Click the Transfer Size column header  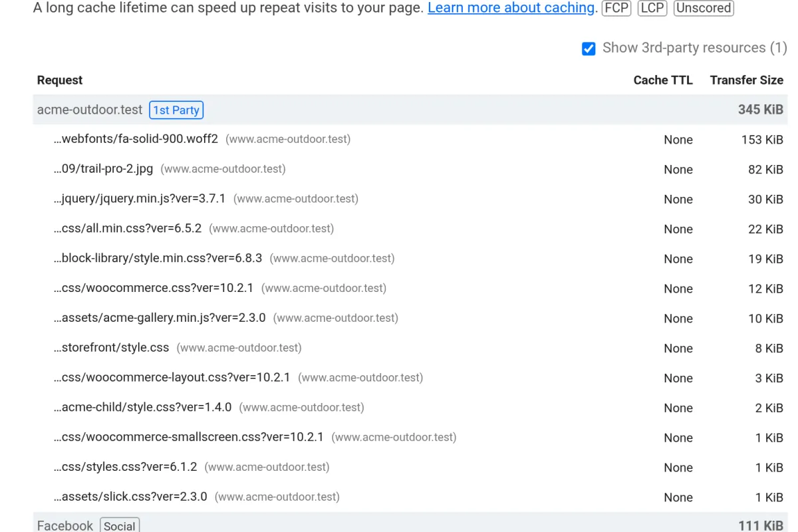tap(747, 80)
